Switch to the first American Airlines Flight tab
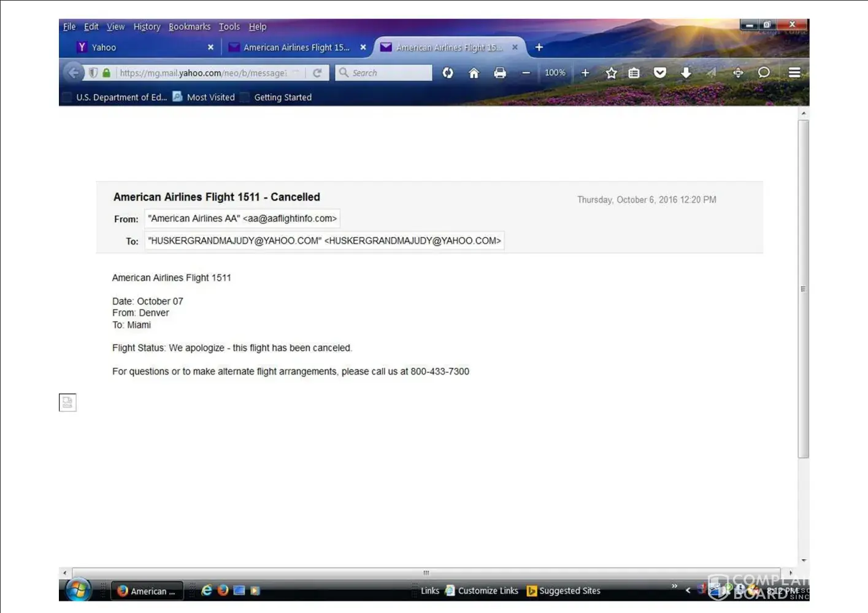The height and width of the screenshot is (613, 868). pos(296,47)
